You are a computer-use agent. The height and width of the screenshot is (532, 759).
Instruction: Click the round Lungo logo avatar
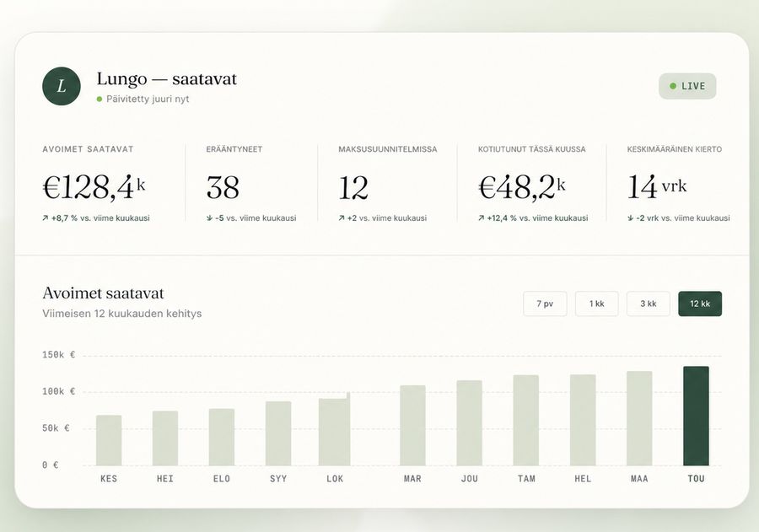[62, 86]
